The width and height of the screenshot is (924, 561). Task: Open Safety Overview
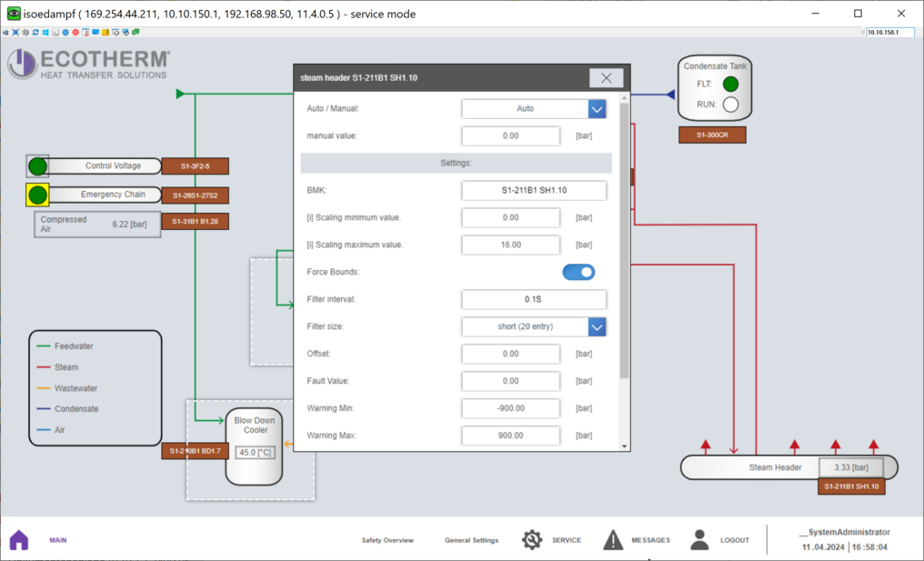387,540
